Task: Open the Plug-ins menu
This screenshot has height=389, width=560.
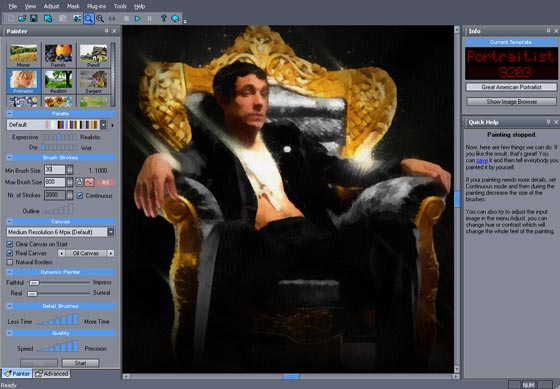Action: (96, 6)
